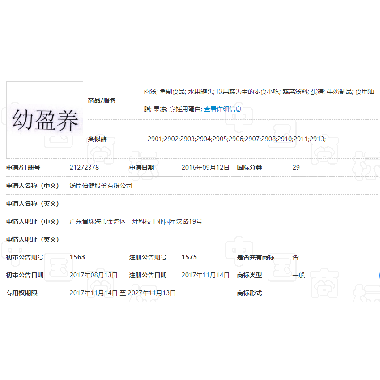Click the international class value 29
Screen dimensions: 380x380
coord(296,167)
